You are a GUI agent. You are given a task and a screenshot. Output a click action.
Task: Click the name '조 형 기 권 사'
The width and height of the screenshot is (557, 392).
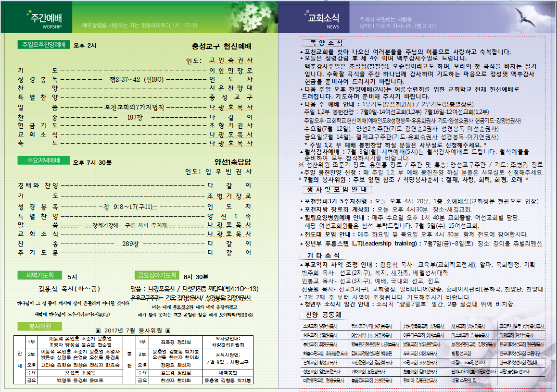(x=231, y=125)
